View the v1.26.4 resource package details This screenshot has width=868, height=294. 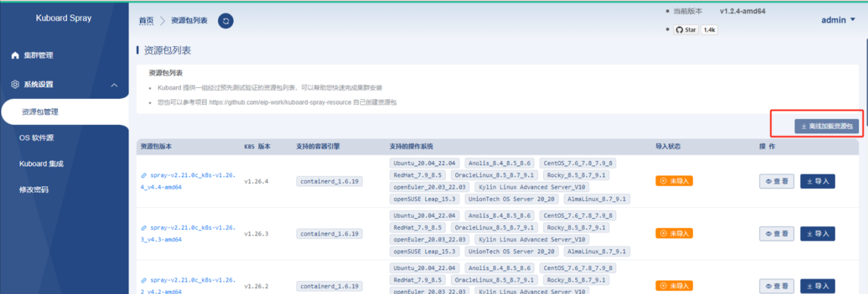[x=776, y=181]
